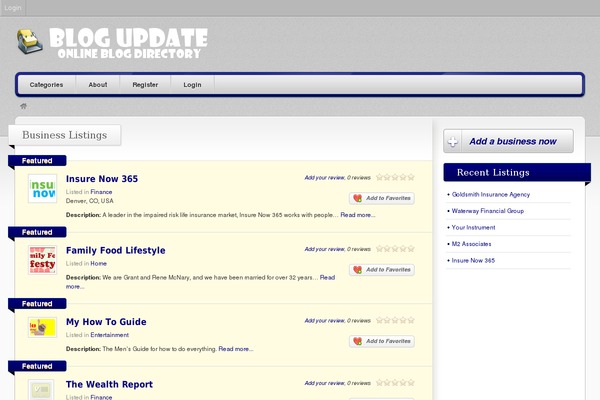
Task: Rate Family Food Lifestyle using star rating
Action: pyautogui.click(x=395, y=249)
